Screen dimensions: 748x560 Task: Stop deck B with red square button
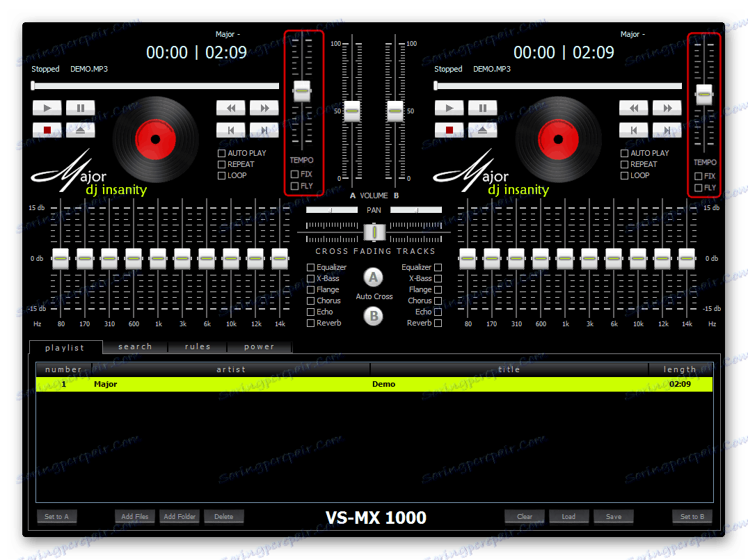point(449,130)
